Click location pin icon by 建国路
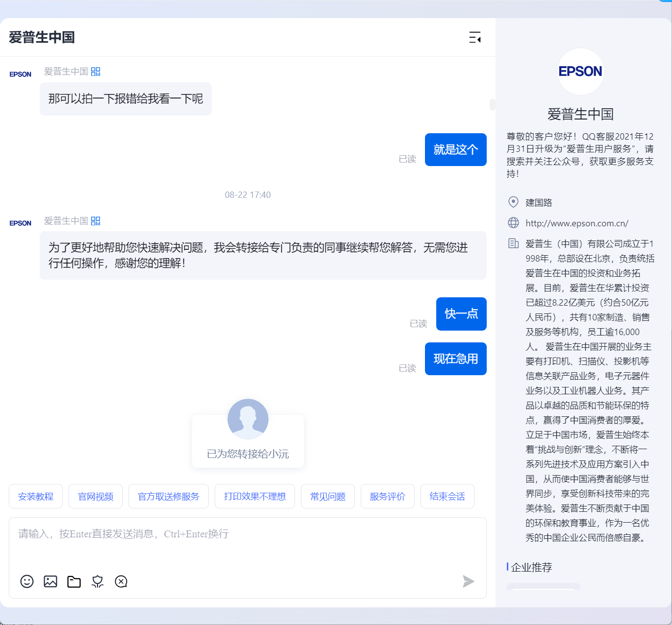672x625 pixels. click(513, 202)
